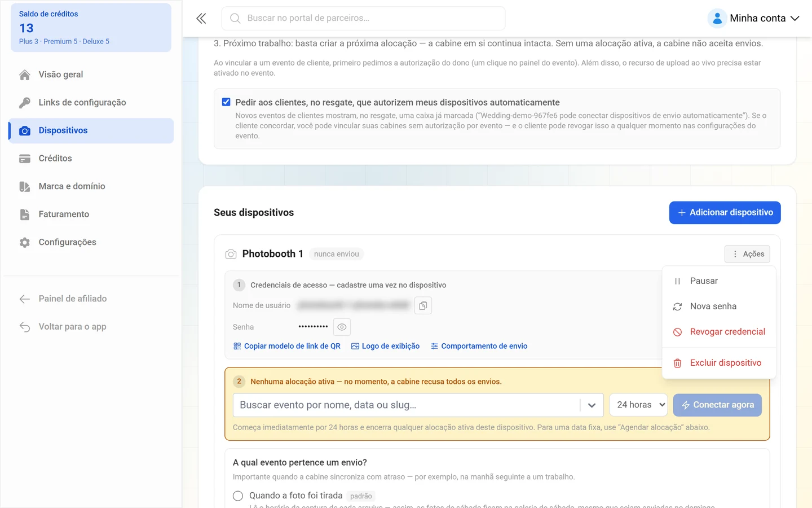The image size is (812, 508).
Task: Click the Visão geral home icon
Action: [25, 75]
